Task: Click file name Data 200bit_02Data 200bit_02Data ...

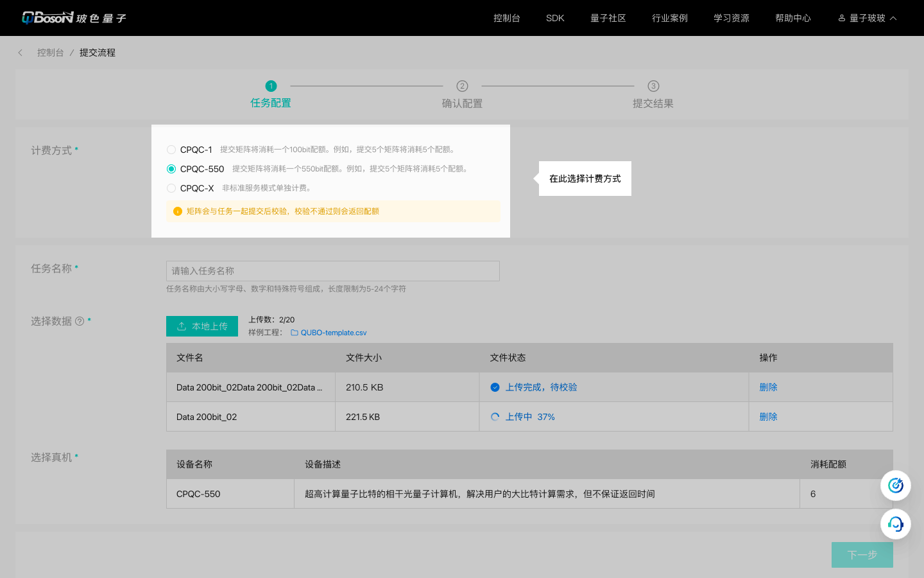Action: pos(250,387)
